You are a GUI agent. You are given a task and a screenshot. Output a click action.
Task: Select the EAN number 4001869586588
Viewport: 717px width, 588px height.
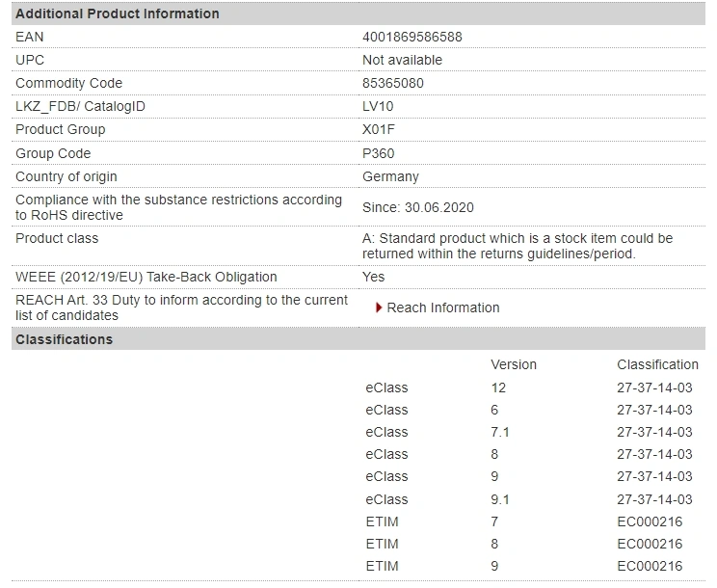coord(412,37)
